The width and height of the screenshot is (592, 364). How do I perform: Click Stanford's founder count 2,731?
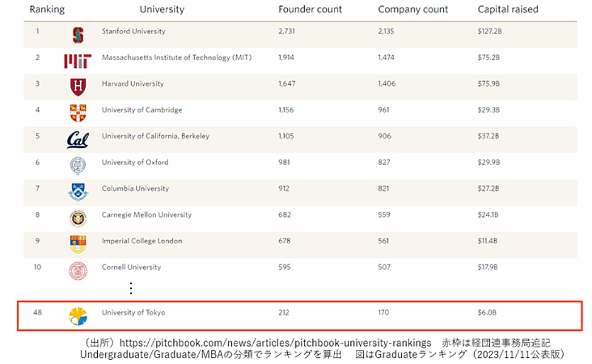[x=287, y=32]
